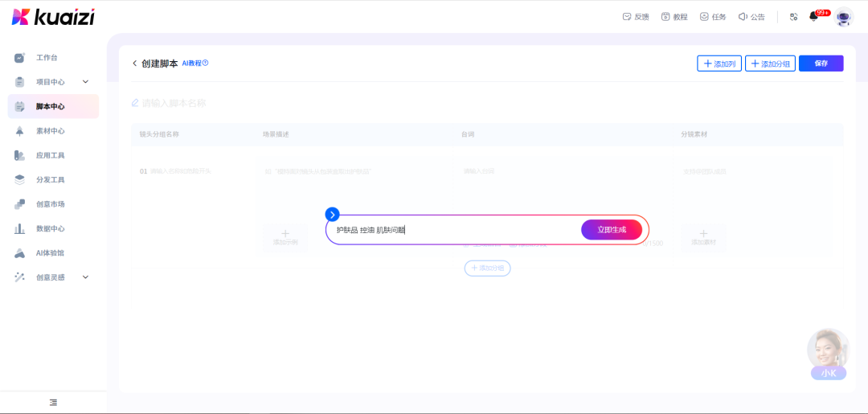Screen dimensions: 868x414
Task: Click the 场景描述 column header
Action: 276,134
